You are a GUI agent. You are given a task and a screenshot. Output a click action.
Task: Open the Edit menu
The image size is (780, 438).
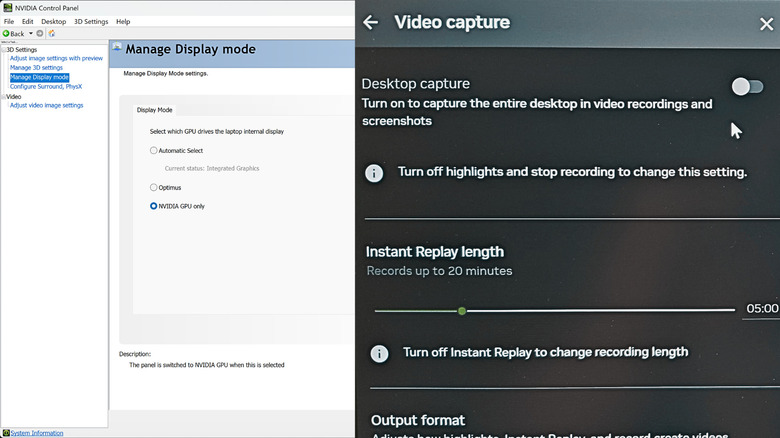pos(27,21)
